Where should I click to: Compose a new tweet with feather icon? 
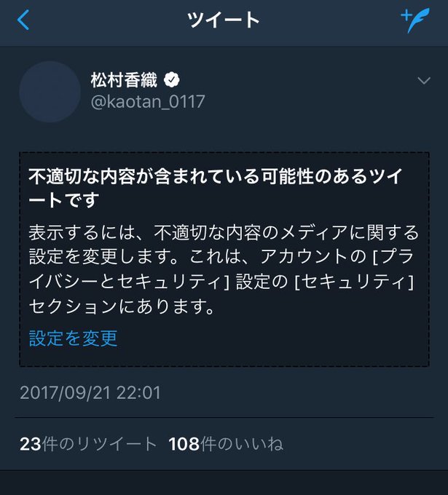point(415,20)
